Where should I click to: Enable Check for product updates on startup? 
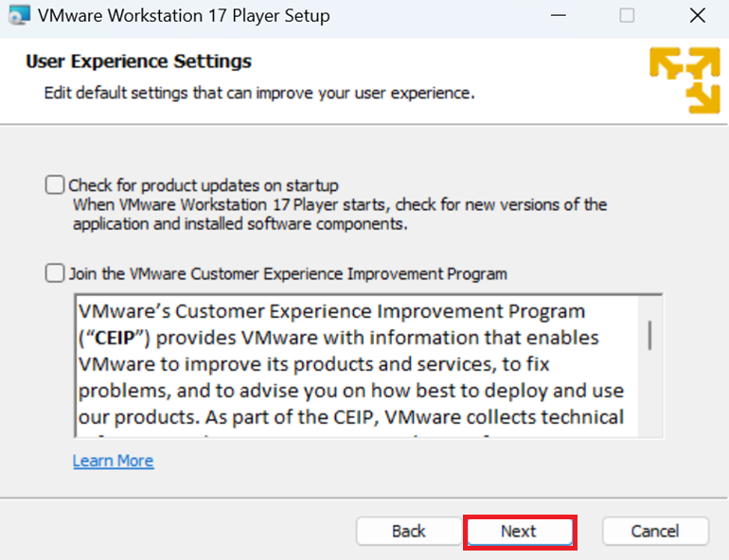tap(54, 184)
